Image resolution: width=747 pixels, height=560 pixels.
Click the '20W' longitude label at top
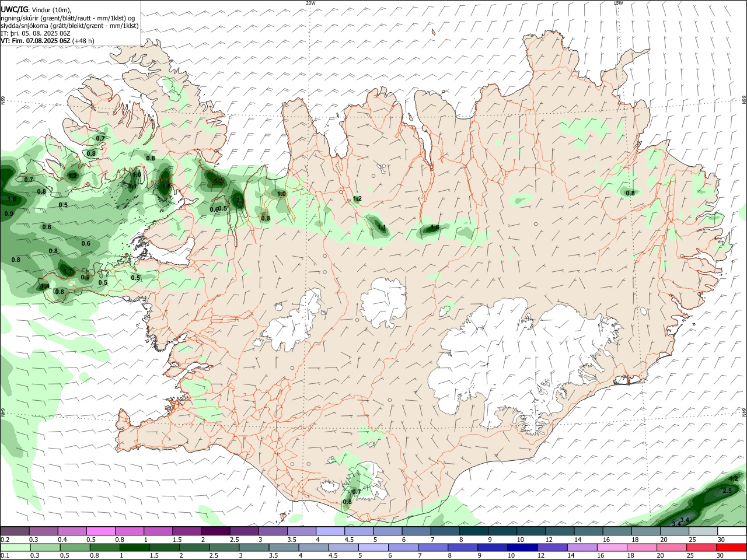[x=310, y=3]
